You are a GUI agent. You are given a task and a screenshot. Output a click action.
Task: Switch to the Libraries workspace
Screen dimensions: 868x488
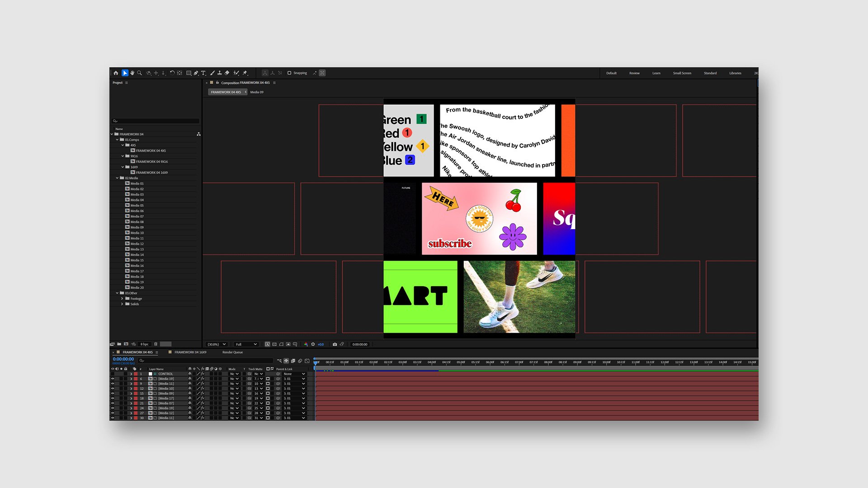(x=735, y=73)
